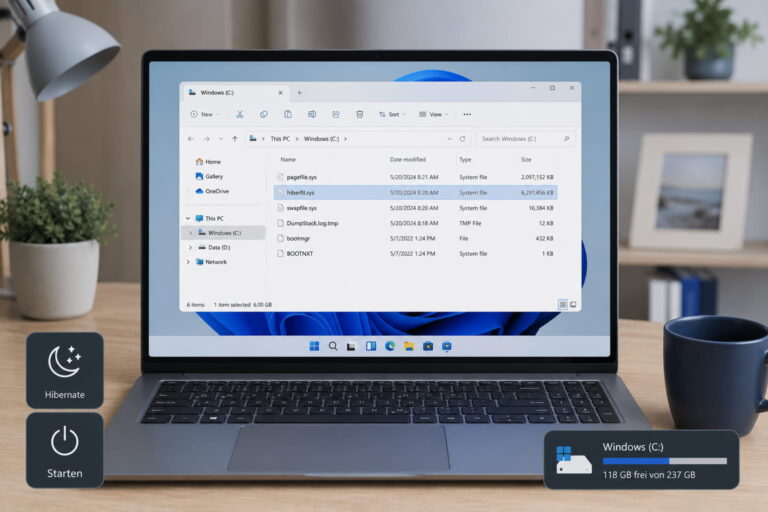Launch Microsoft Edge from the taskbar
This screenshot has height=512, width=768.
click(x=390, y=346)
